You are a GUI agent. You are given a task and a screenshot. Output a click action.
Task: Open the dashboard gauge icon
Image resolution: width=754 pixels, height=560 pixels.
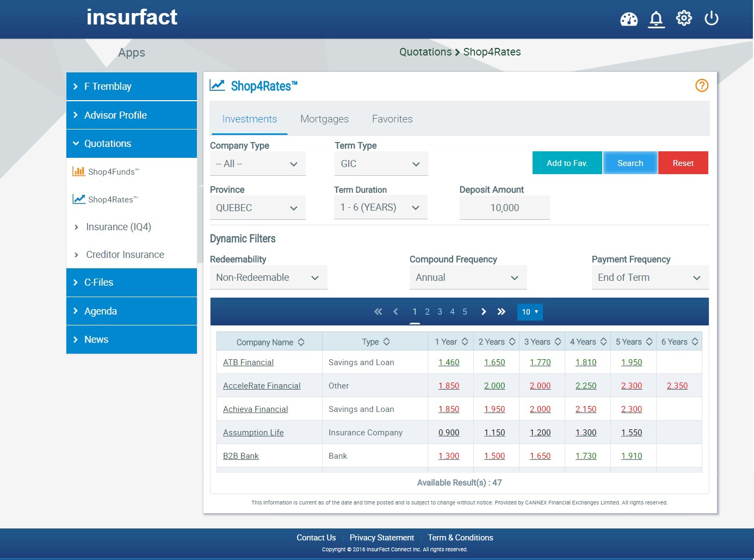coord(629,19)
